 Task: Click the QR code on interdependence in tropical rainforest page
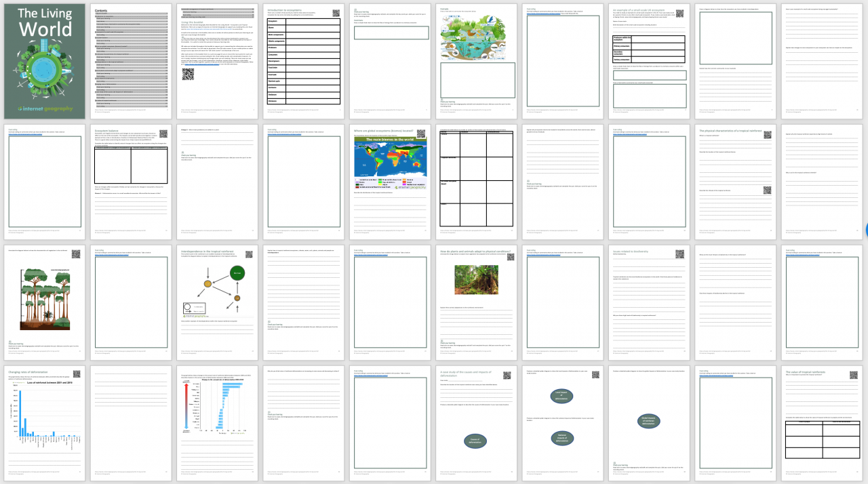pyautogui.click(x=249, y=254)
